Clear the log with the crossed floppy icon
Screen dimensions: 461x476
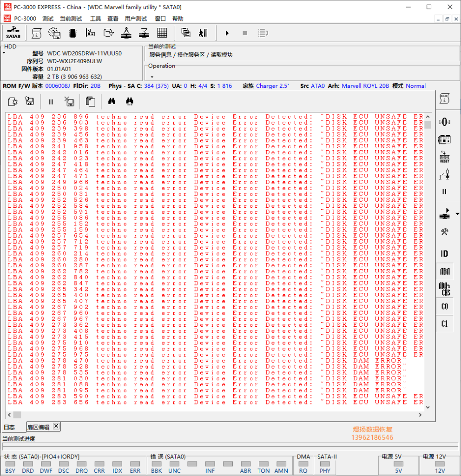coord(70,101)
